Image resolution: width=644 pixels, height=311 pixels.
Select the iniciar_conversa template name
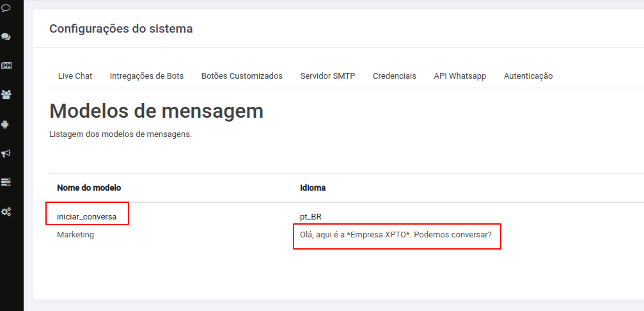tap(87, 216)
